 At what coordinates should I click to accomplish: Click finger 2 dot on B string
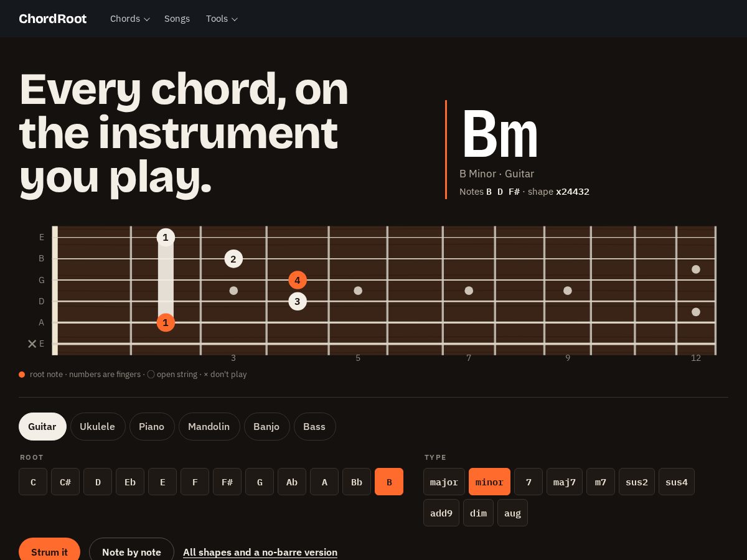point(233,259)
